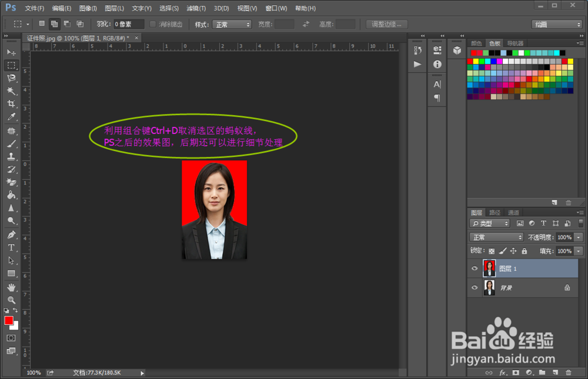Open the 正常 blend mode dropdown
This screenshot has width=588, height=379.
coord(496,236)
